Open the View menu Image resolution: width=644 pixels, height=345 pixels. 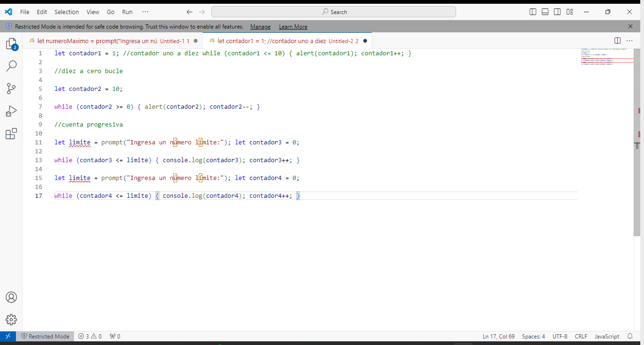point(93,12)
